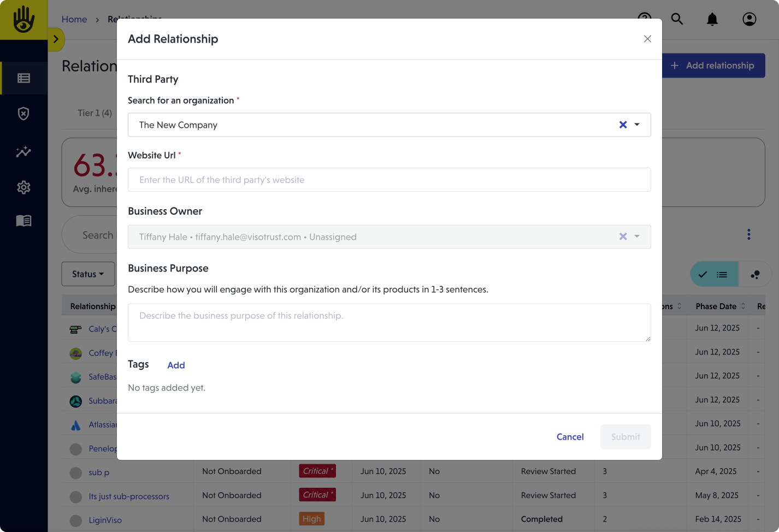Click the Critical badge in sub p row

317,471
